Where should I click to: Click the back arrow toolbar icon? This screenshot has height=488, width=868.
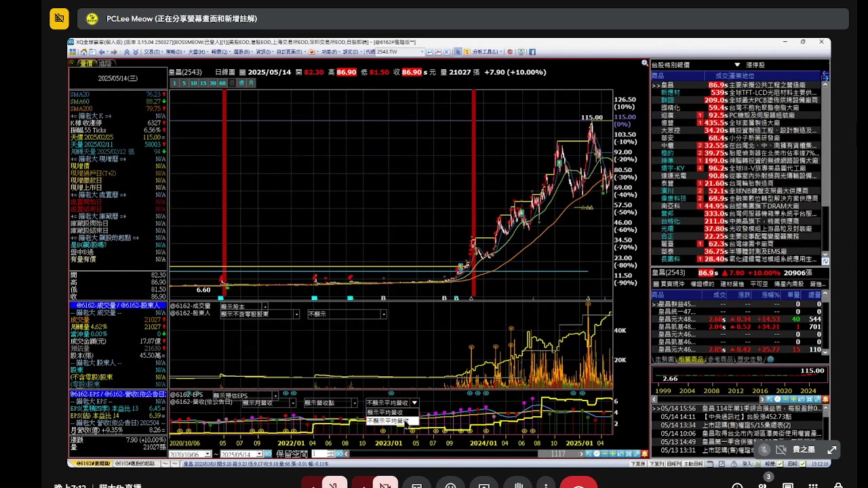(x=101, y=52)
